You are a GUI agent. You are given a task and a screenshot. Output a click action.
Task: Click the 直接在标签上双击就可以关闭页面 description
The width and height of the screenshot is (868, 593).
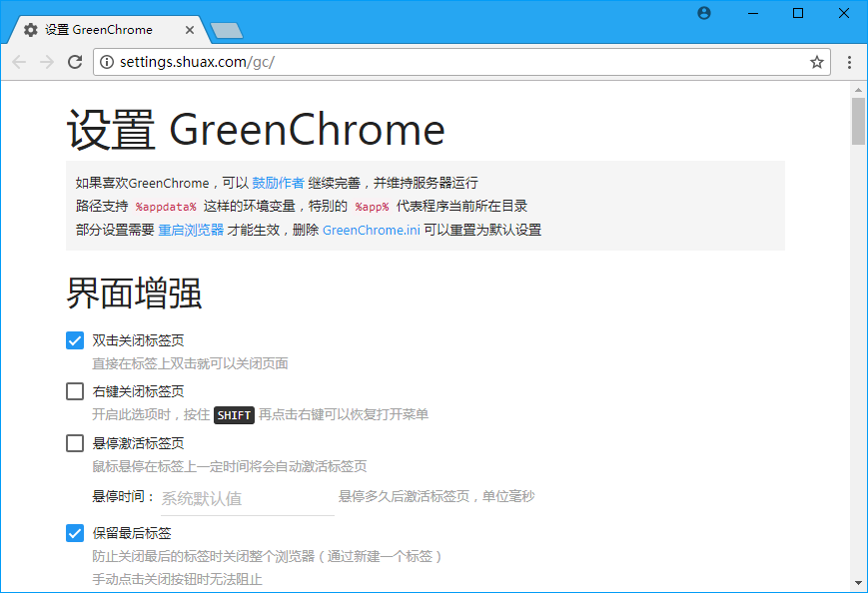pyautogui.click(x=190, y=363)
